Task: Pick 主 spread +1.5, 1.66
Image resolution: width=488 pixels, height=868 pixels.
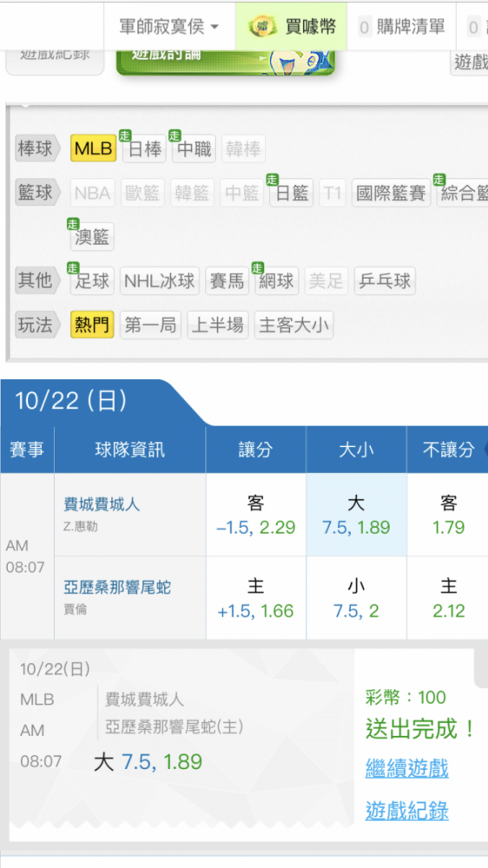Action: (x=256, y=598)
